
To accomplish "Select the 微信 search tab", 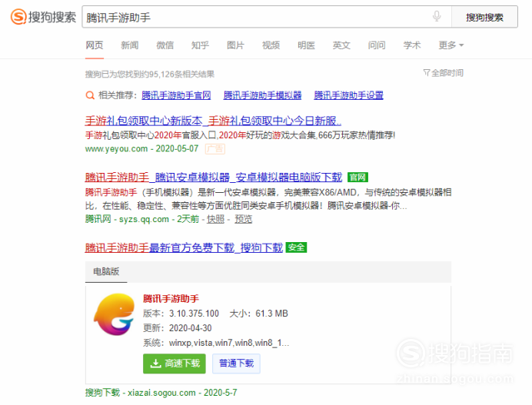I will click(165, 45).
